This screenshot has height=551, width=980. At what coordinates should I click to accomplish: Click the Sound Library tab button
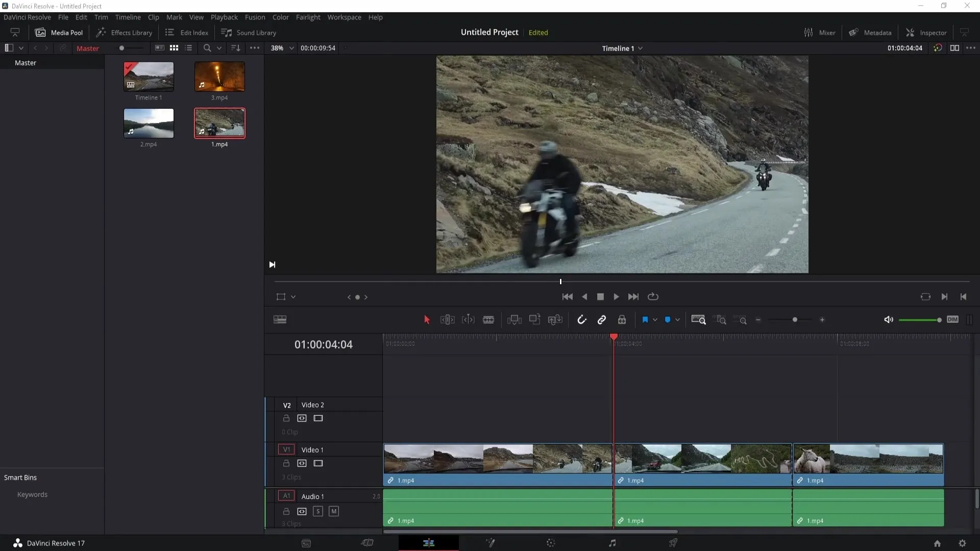pos(249,32)
